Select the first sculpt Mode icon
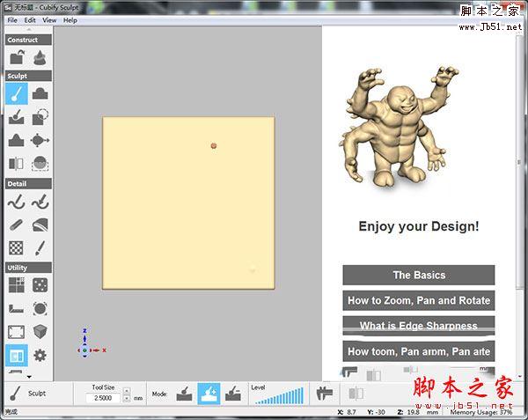Screen dimensions: 528x420 (184, 394)
